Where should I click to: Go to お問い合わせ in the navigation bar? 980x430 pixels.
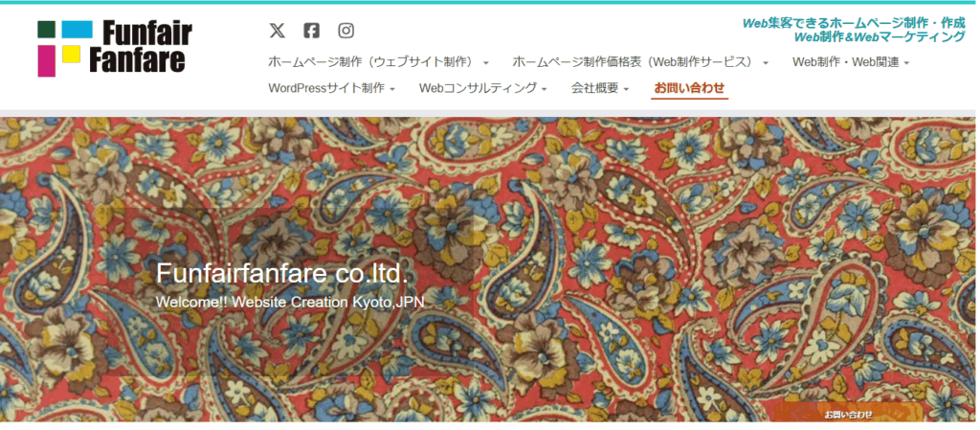pyautogui.click(x=689, y=89)
